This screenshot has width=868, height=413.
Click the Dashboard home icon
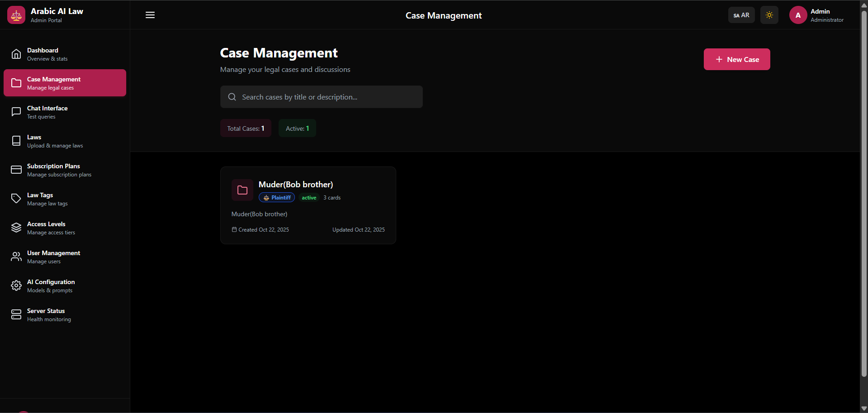click(x=16, y=54)
